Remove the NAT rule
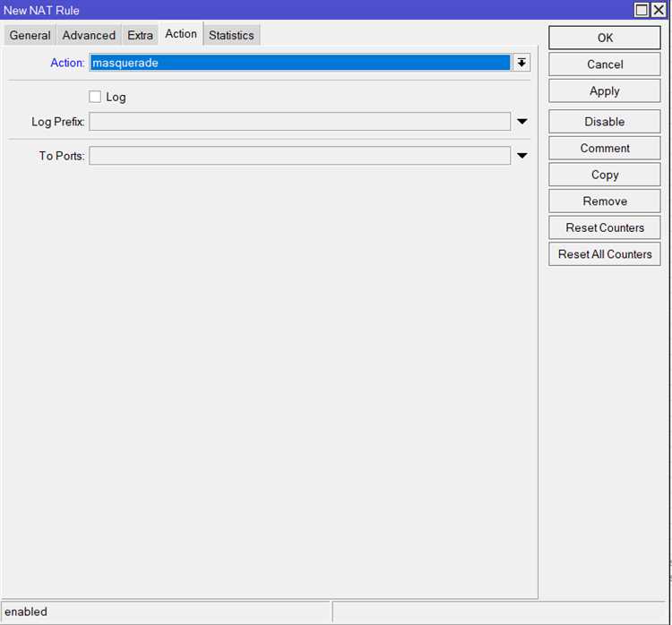Viewport: 672px width, 625px height. click(604, 201)
